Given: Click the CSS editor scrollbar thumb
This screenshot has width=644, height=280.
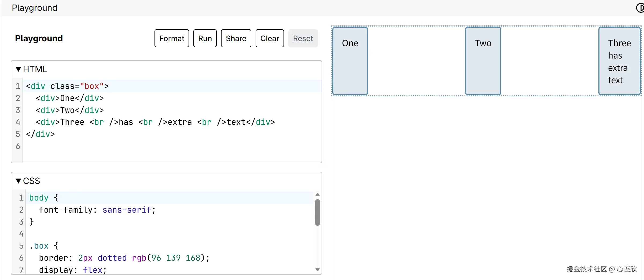Looking at the screenshot, I should coord(318,212).
